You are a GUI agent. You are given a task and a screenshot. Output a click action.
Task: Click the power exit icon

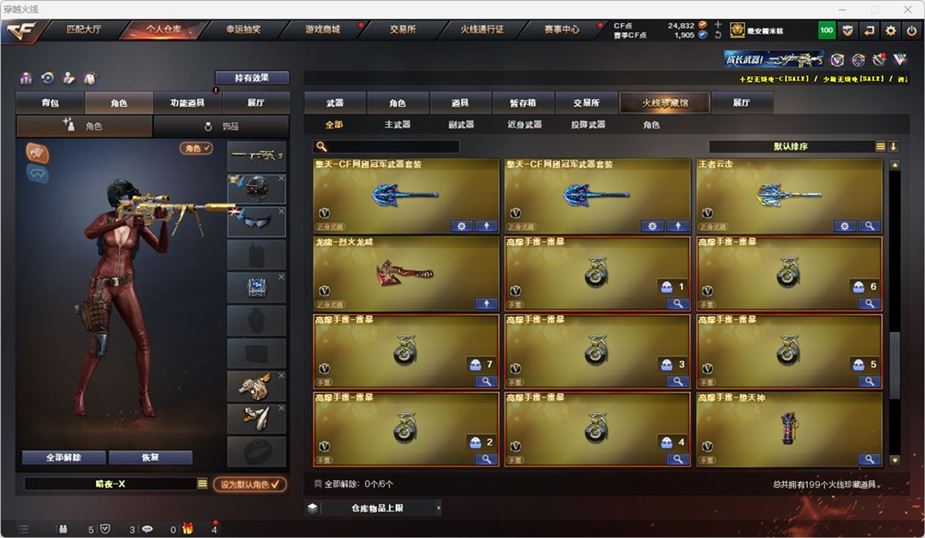[x=912, y=31]
